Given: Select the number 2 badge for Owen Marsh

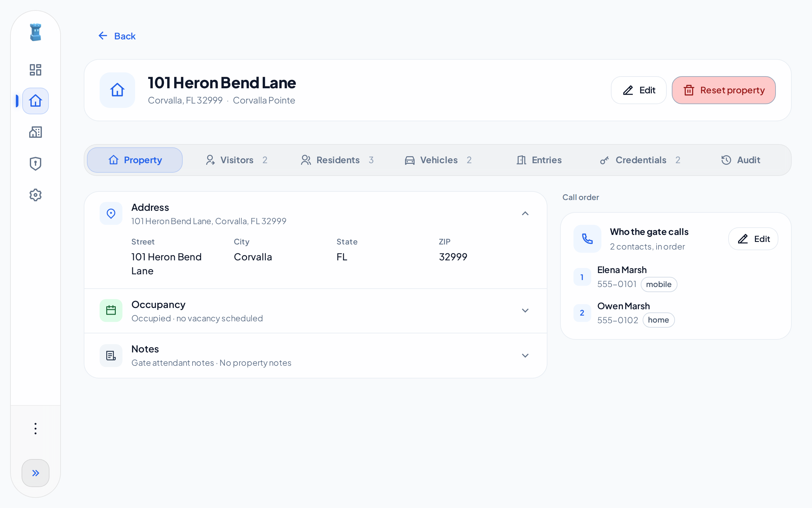Looking at the screenshot, I should pyautogui.click(x=582, y=313).
